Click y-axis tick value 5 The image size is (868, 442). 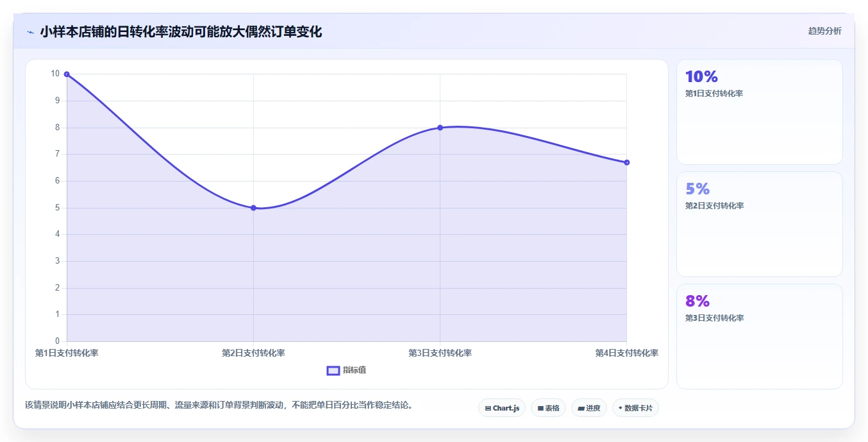pyautogui.click(x=57, y=208)
